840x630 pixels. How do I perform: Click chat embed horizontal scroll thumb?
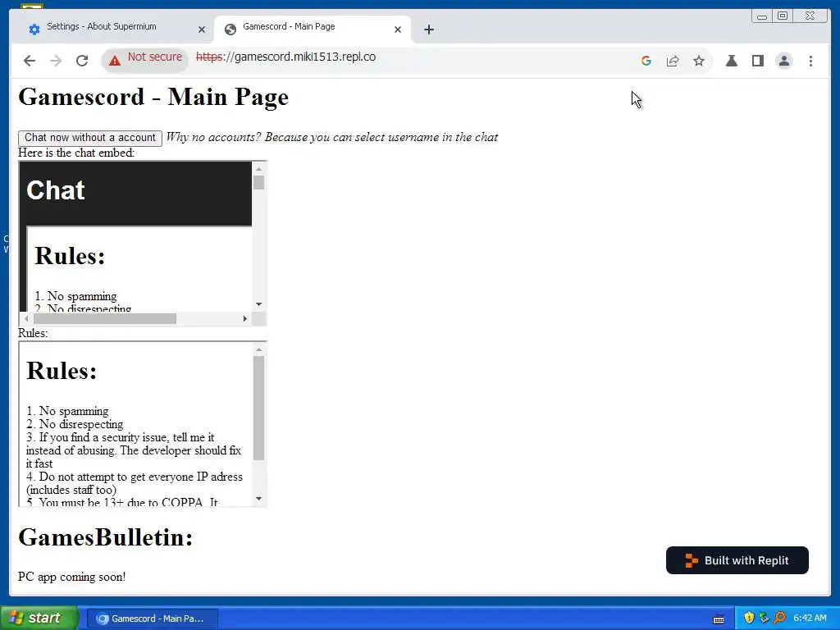point(104,319)
